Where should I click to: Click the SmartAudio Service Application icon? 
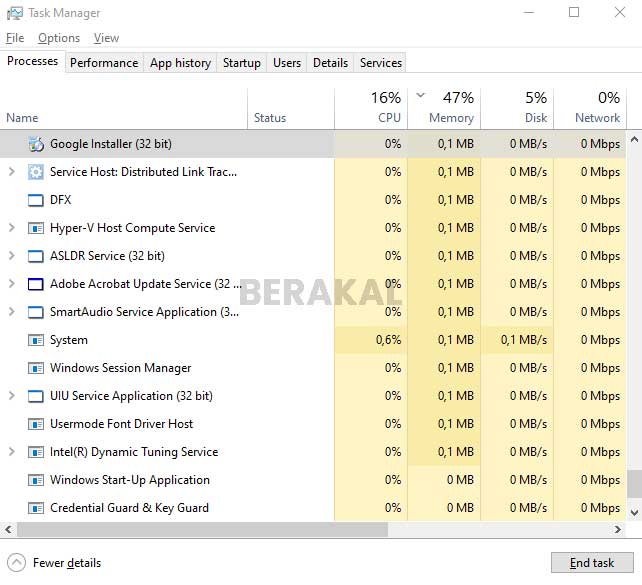coord(36,312)
